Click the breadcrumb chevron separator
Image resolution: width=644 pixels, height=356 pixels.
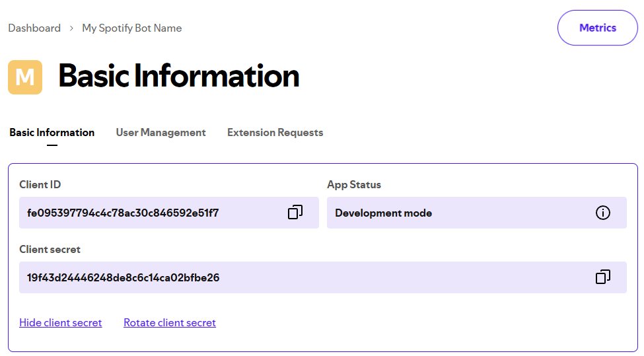pyautogui.click(x=71, y=28)
